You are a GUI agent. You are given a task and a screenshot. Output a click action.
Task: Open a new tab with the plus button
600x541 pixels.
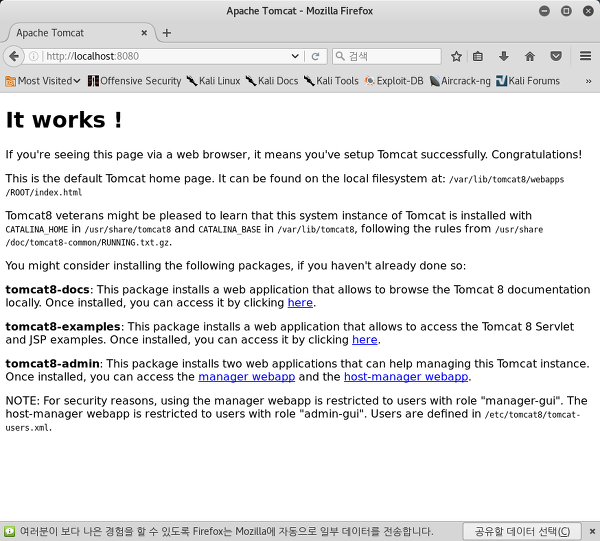point(166,33)
